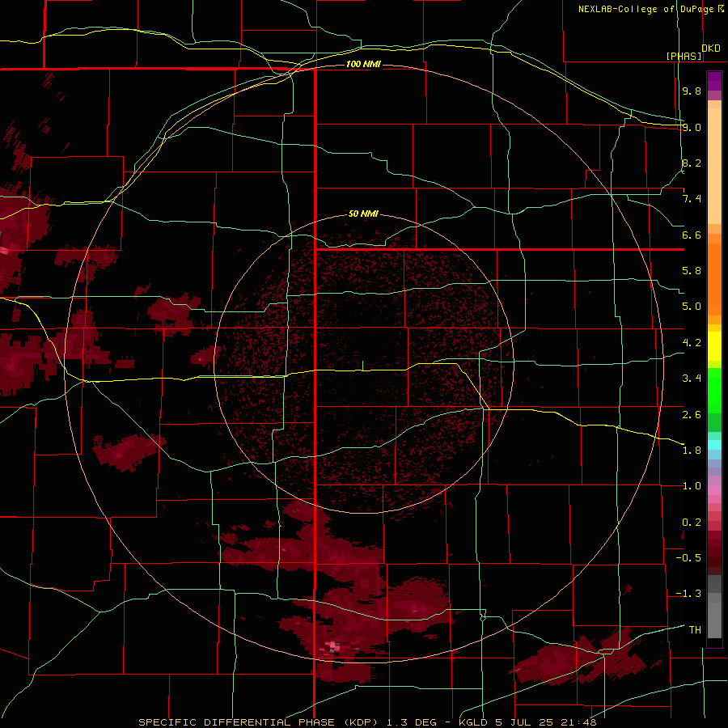Click the 2.6 scale value
The height and width of the screenshot is (728, 728).
point(692,415)
